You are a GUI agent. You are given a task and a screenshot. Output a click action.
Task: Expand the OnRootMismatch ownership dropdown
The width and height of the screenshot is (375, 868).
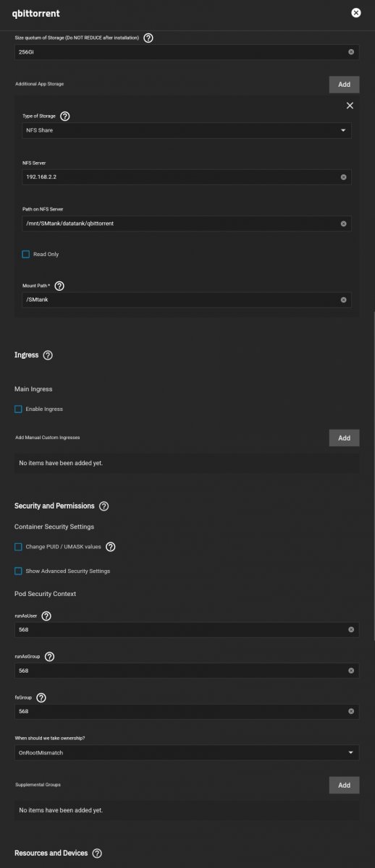187,752
